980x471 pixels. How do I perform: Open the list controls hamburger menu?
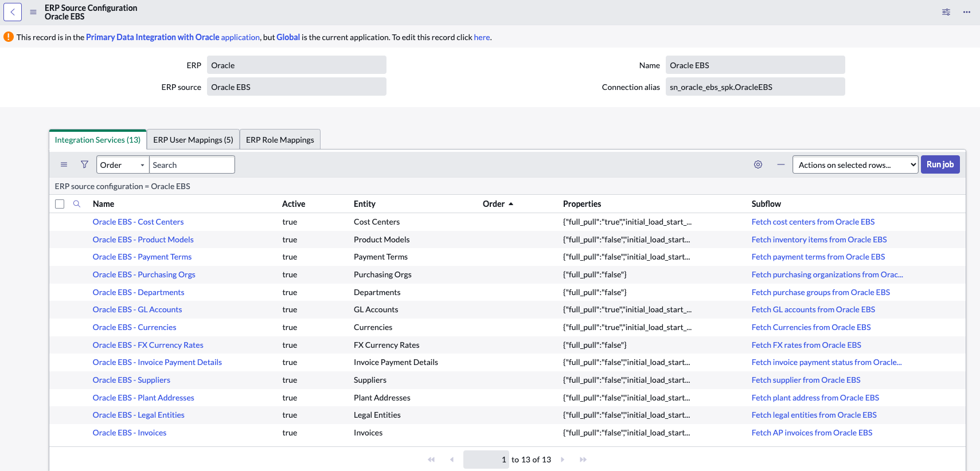coord(64,164)
